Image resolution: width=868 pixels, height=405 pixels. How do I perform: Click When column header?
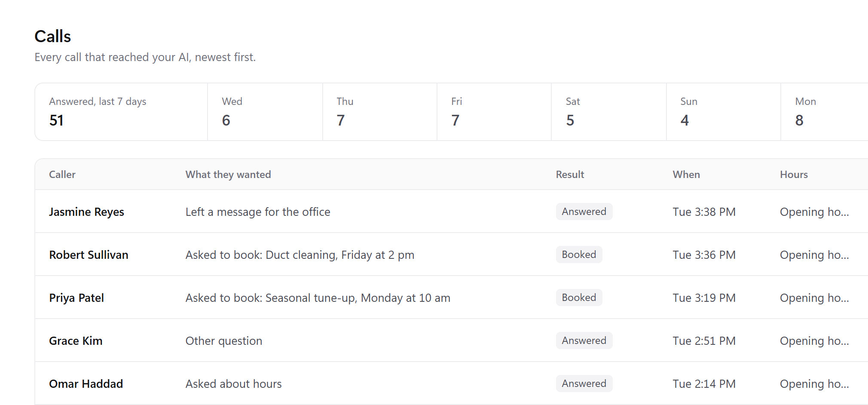tap(686, 175)
